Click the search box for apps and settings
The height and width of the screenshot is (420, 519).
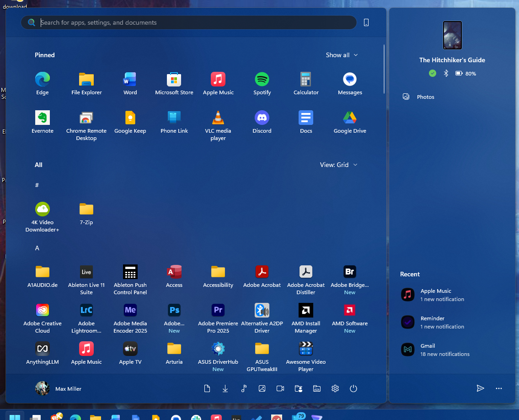pos(192,22)
